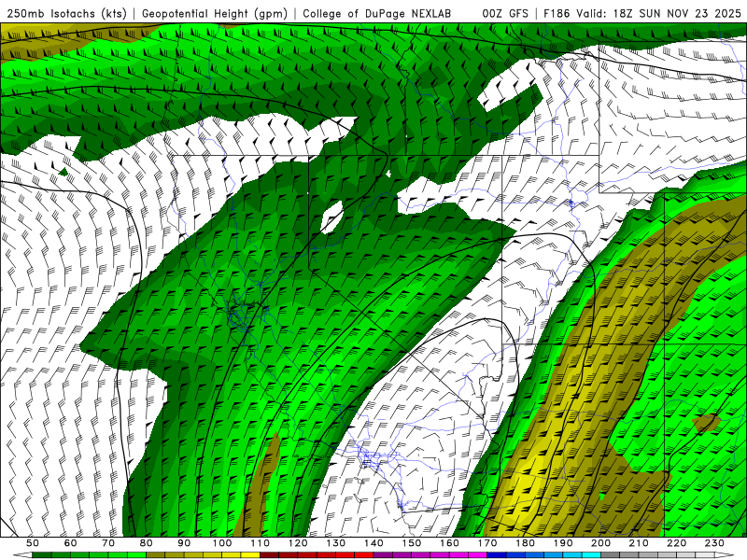Click the '70' colorbar value label
Image resolution: width=747 pixels, height=560 pixels.
click(108, 543)
